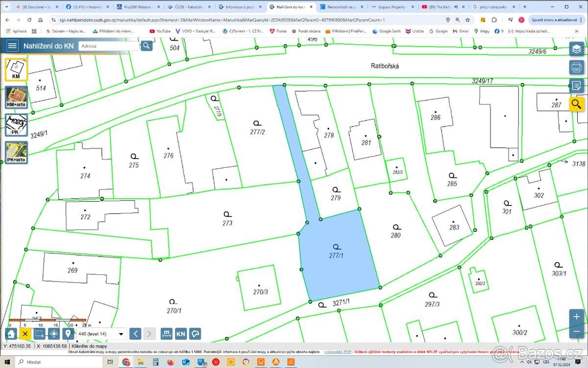Click the KN info tool button
The width and height of the screenshot is (588, 368).
(181, 334)
